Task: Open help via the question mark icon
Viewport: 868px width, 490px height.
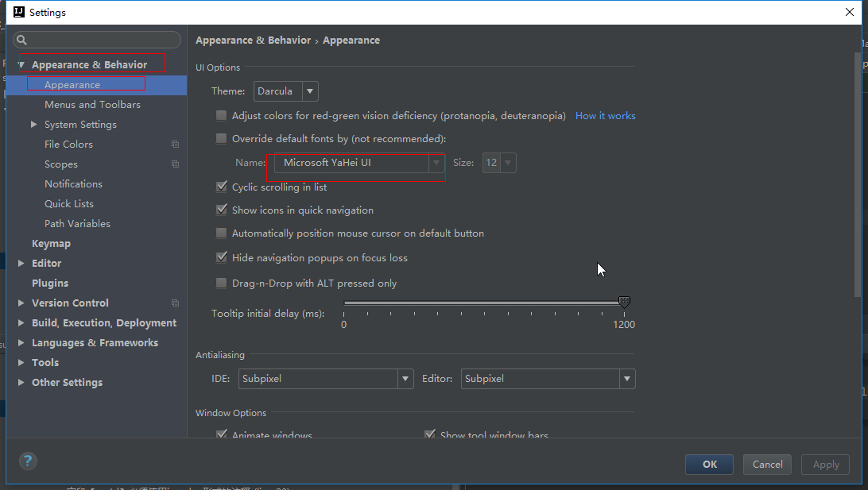Action: 27,461
